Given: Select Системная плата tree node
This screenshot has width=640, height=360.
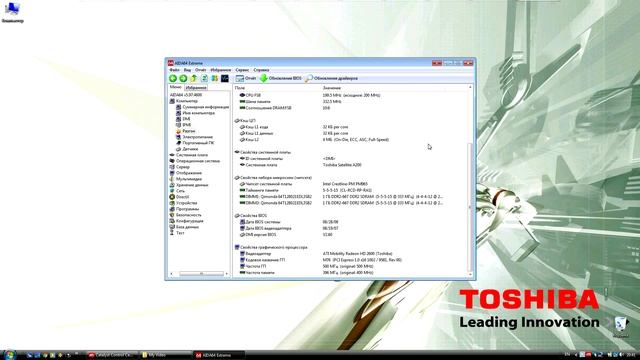Looking at the screenshot, I should [x=189, y=155].
